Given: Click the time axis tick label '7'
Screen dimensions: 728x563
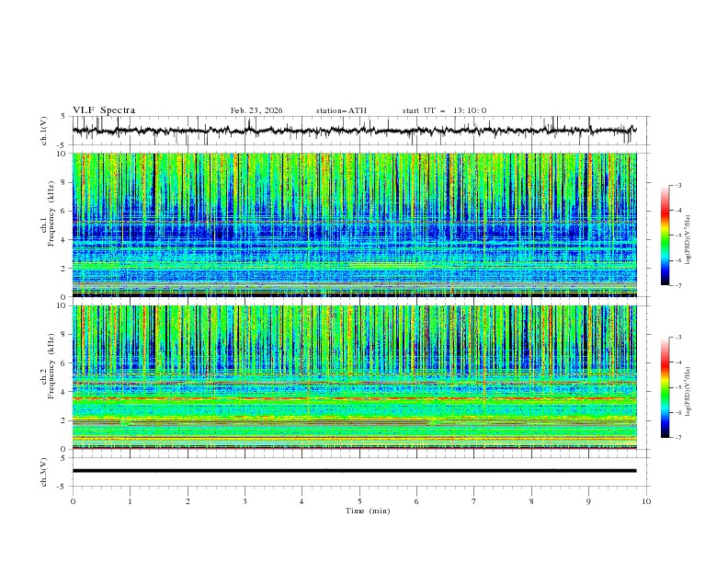Looking at the screenshot, I should (474, 501).
